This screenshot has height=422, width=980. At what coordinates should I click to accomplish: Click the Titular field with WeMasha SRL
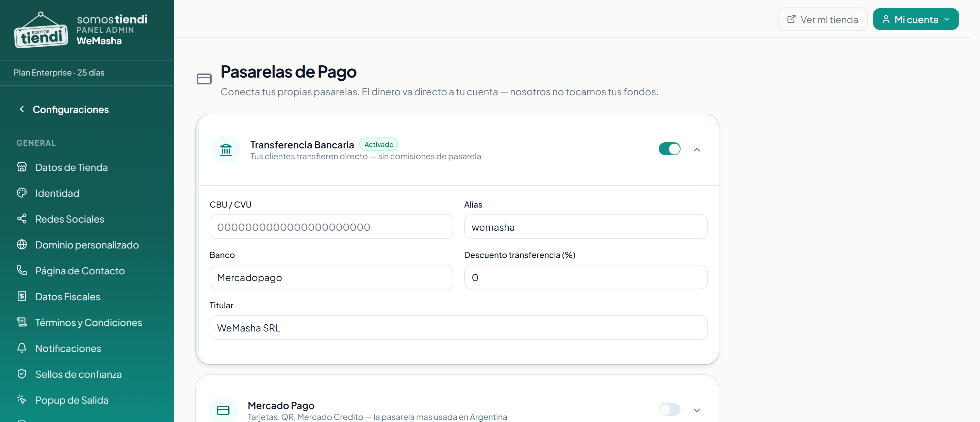[x=458, y=327]
